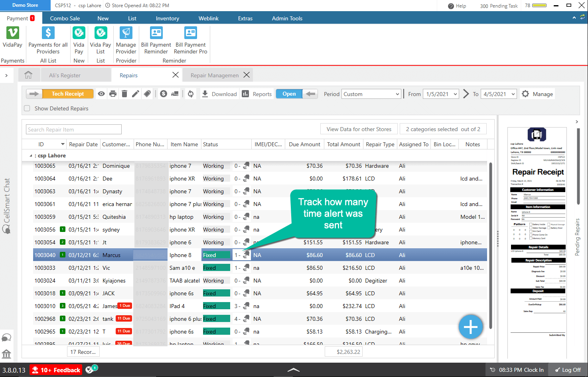Viewport: 588px width, 377px height.
Task: Toggle the Open status switch
Action: click(296, 94)
